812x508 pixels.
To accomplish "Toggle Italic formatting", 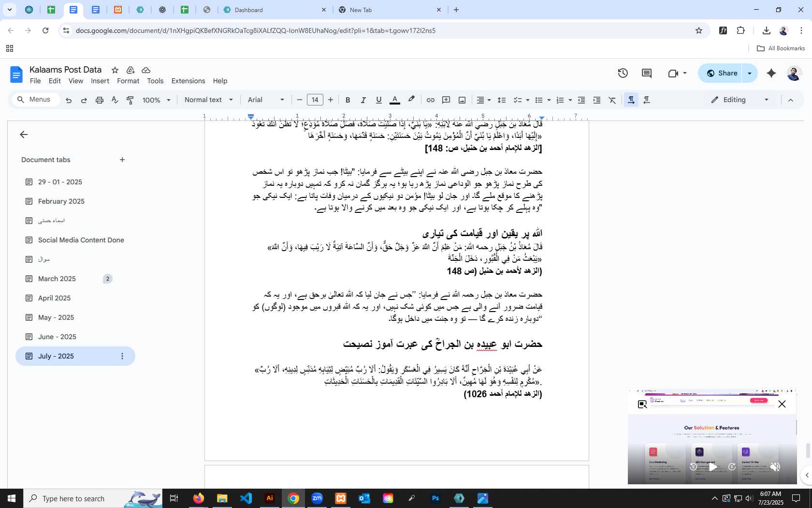I will [363, 100].
